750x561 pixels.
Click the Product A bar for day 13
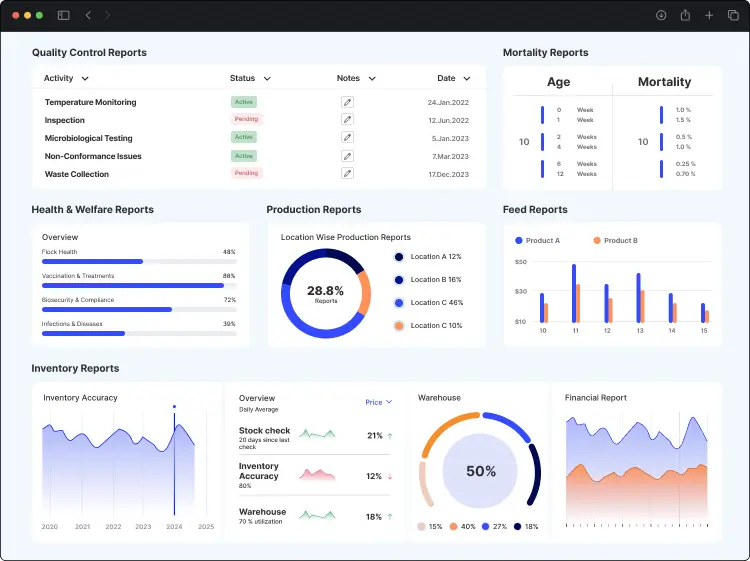click(638, 298)
